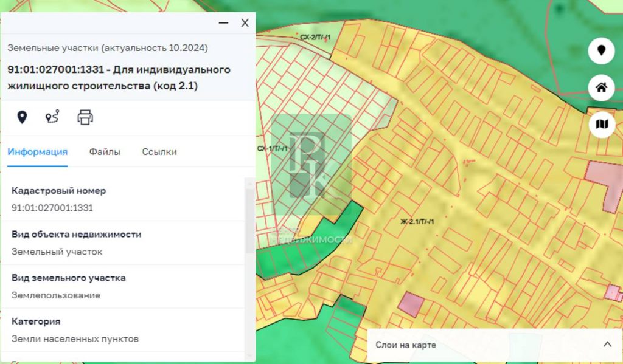The height and width of the screenshot is (364, 623).
Task: Click the round home button on map
Action: click(x=601, y=88)
